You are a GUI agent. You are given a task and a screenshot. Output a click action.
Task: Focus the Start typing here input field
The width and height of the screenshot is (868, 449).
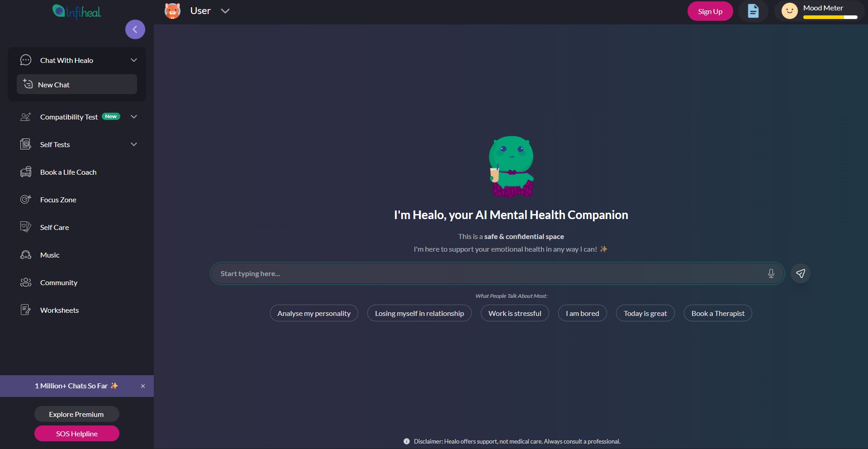pyautogui.click(x=489, y=273)
